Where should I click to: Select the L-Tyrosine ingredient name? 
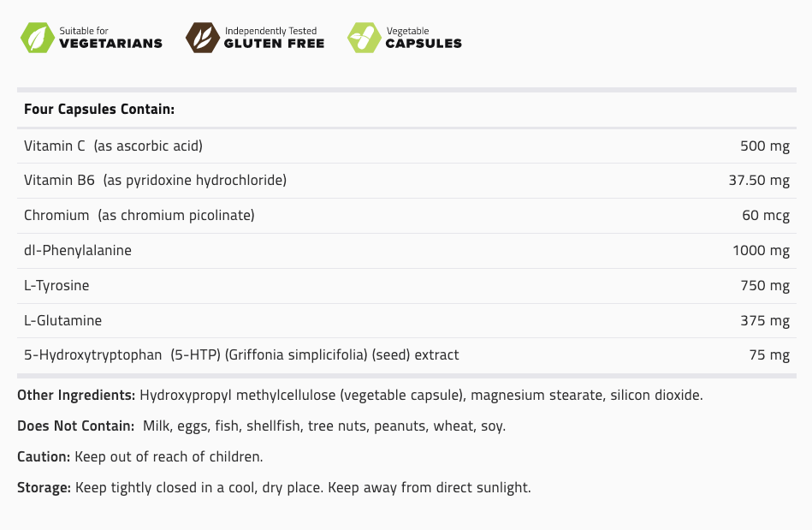[x=56, y=286]
